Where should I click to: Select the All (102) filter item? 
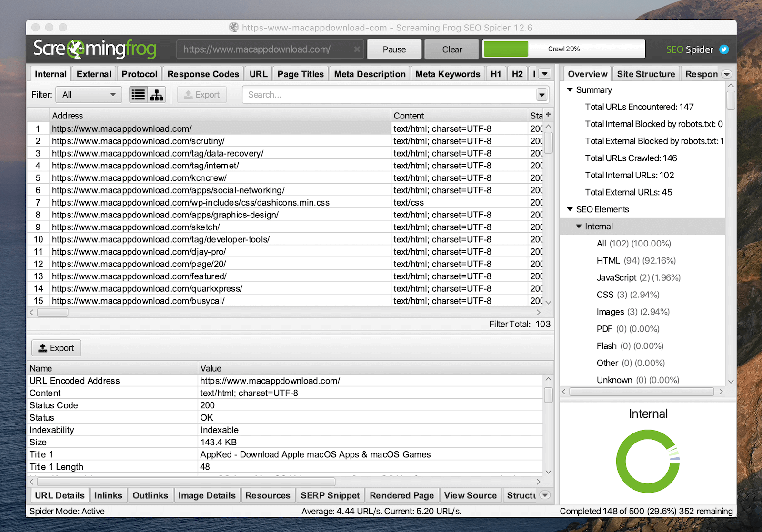click(x=633, y=243)
